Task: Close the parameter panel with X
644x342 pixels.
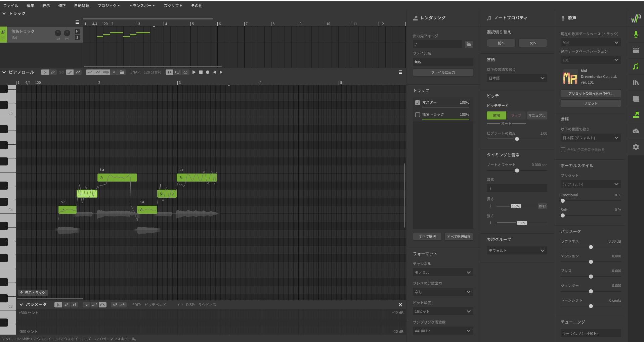Action: [x=400, y=305]
